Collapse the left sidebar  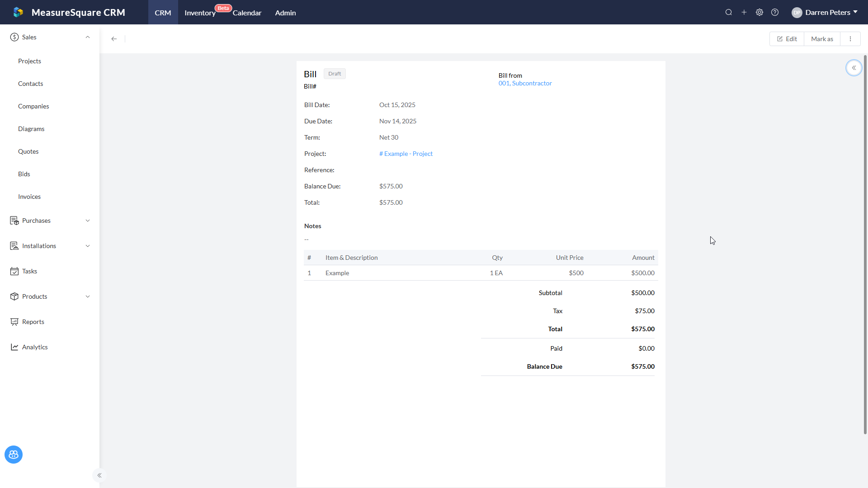tap(99, 475)
